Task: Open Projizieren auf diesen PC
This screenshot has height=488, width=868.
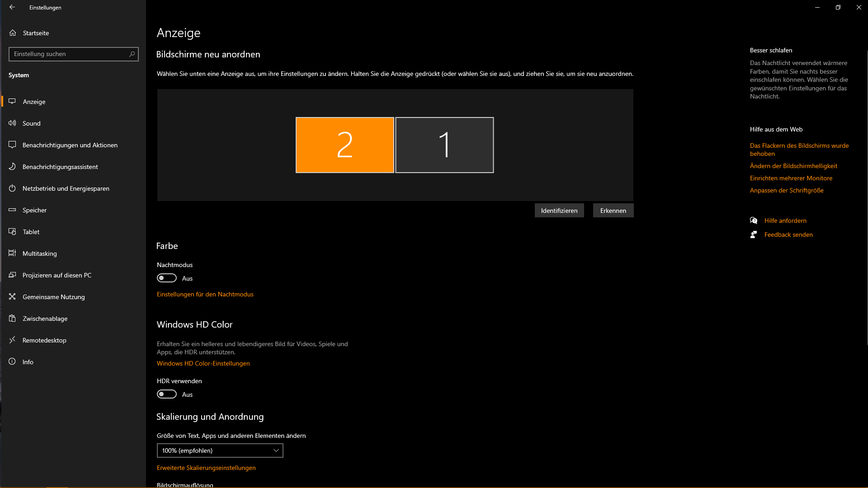Action: pos(57,275)
